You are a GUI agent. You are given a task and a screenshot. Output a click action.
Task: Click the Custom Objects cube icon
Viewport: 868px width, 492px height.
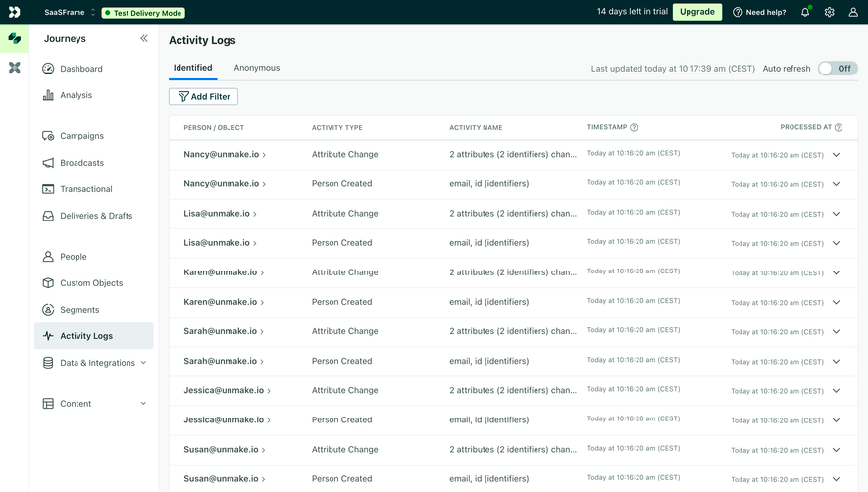pos(48,283)
